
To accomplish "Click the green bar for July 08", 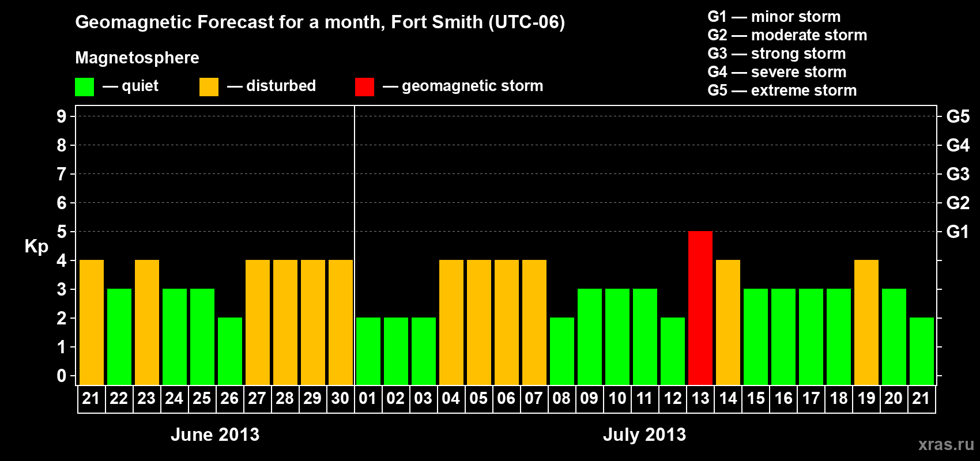I will click(562, 351).
